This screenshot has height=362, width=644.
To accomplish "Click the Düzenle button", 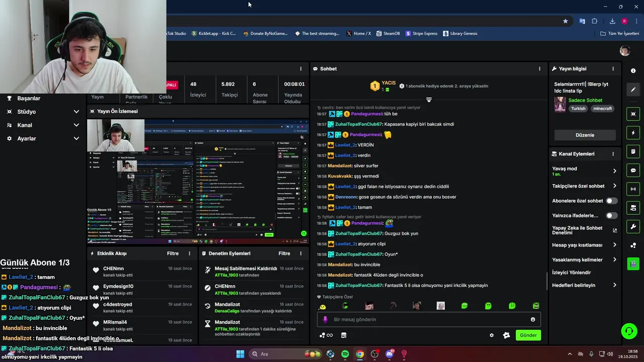I will [x=585, y=135].
